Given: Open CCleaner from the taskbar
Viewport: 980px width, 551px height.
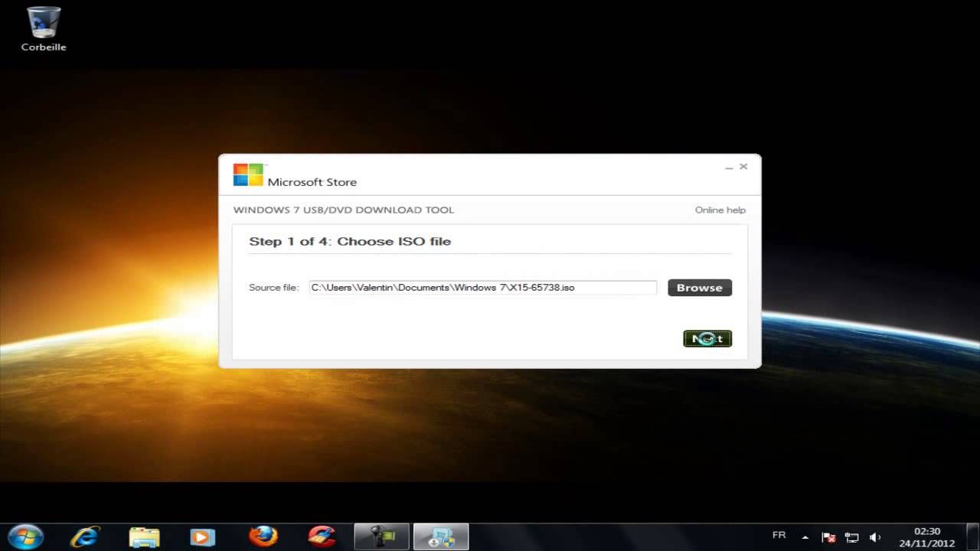Looking at the screenshot, I should pyautogui.click(x=322, y=536).
